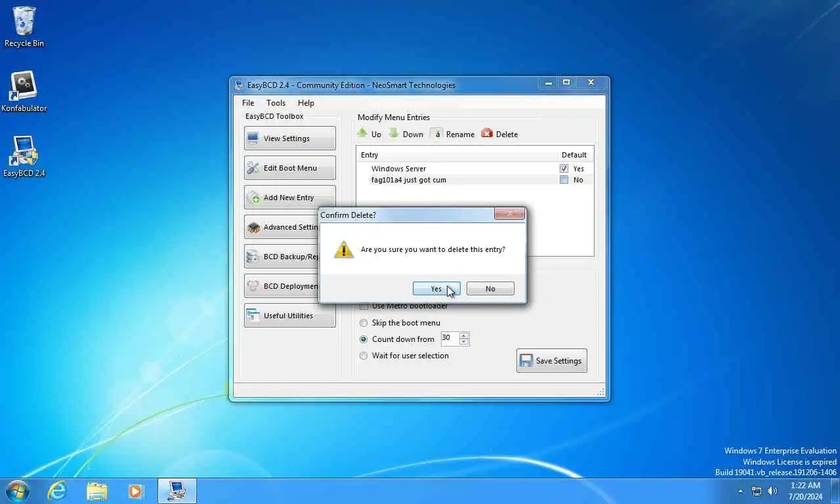The image size is (840, 504).
Task: Click the countdown seconds input field
Action: pyautogui.click(x=450, y=339)
